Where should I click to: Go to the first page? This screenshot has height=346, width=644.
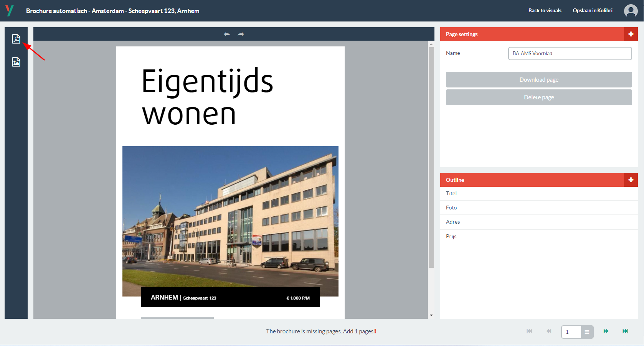click(530, 331)
